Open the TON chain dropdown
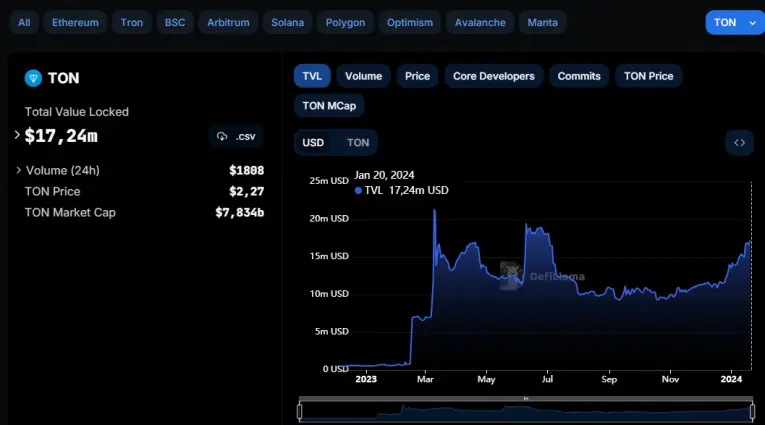Viewport: 765px width, 425px height. point(735,22)
